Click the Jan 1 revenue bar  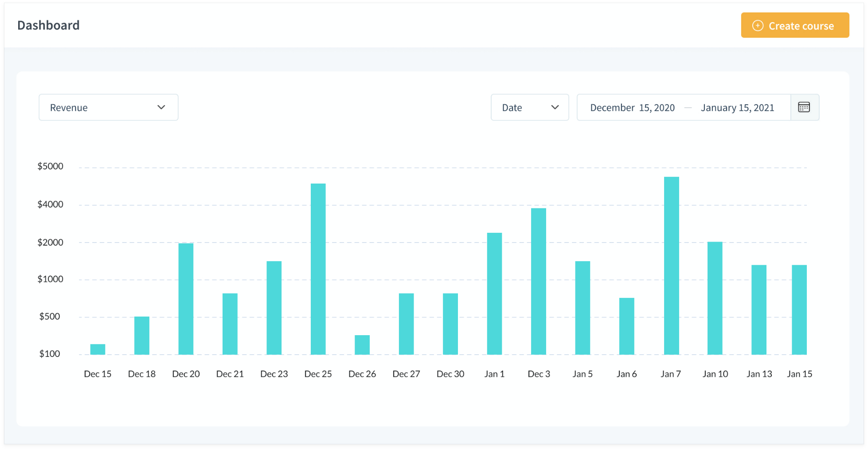tap(495, 293)
